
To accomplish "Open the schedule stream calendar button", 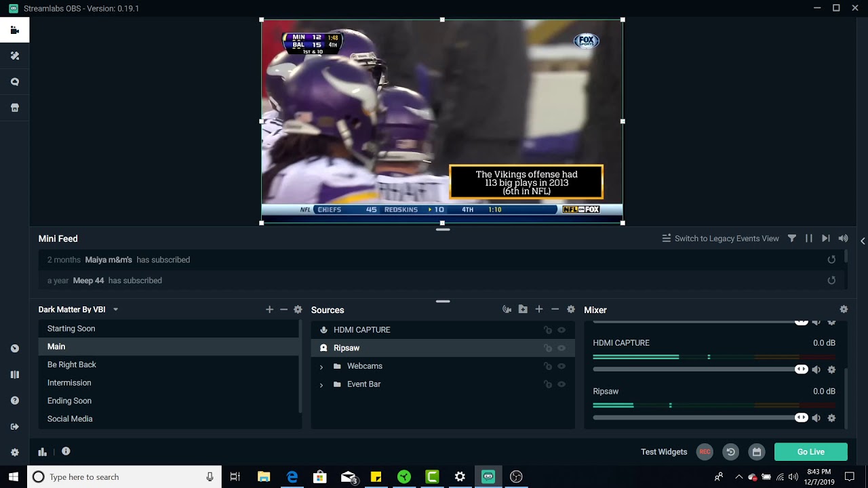I will 757,452.
